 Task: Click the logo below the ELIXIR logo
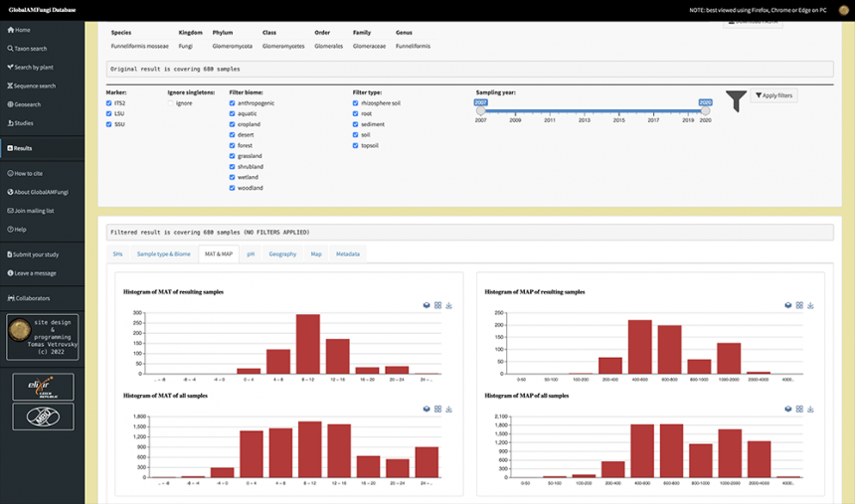click(43, 417)
